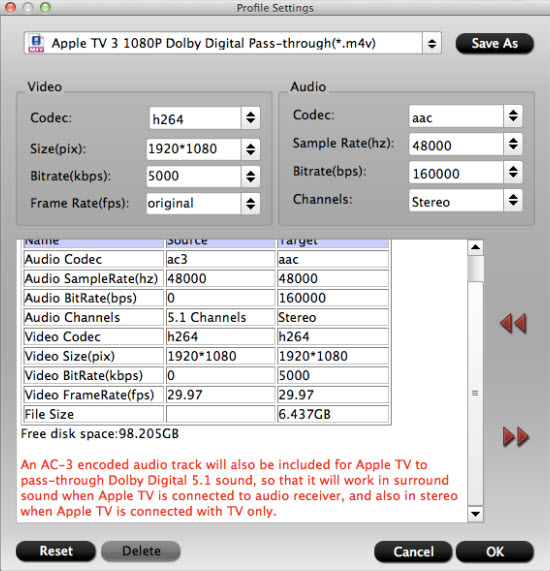
Task: Click the Delete button
Action: [x=141, y=551]
